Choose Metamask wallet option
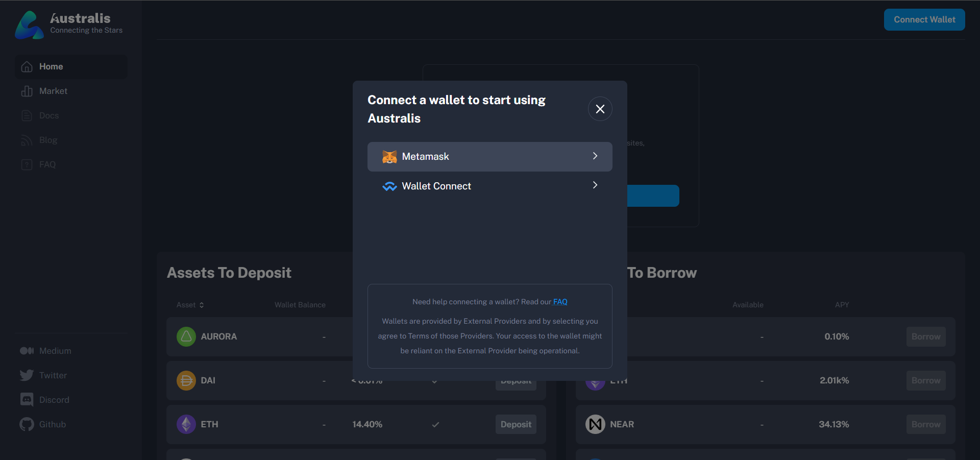Image resolution: width=980 pixels, height=460 pixels. point(490,157)
